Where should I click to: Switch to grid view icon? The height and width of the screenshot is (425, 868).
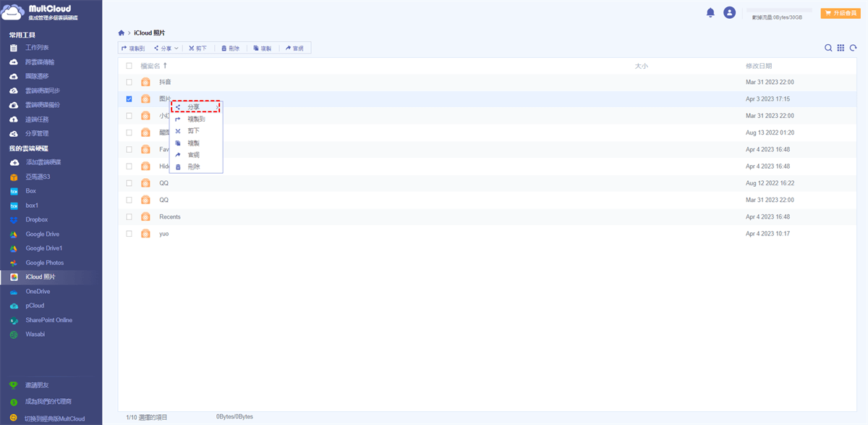(841, 48)
